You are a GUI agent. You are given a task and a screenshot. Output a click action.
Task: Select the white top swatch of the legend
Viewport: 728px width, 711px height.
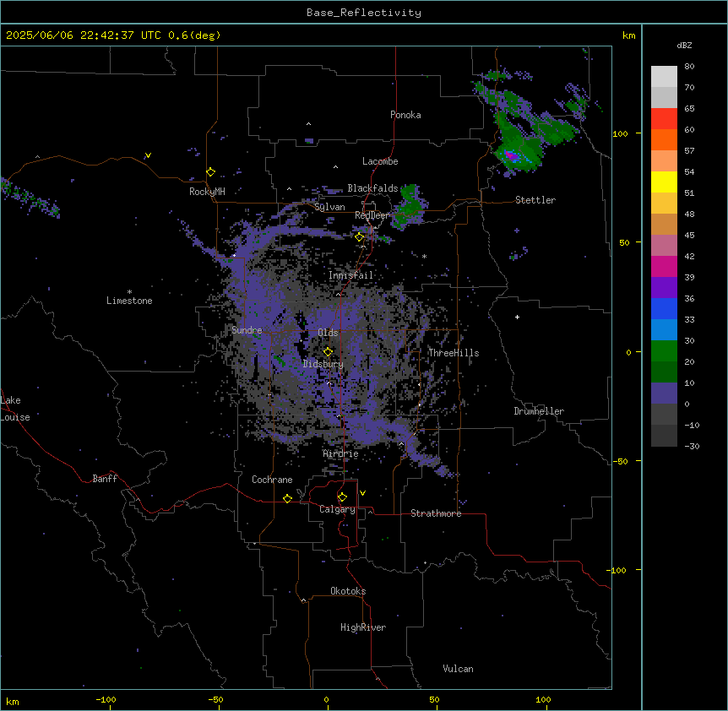click(x=664, y=77)
